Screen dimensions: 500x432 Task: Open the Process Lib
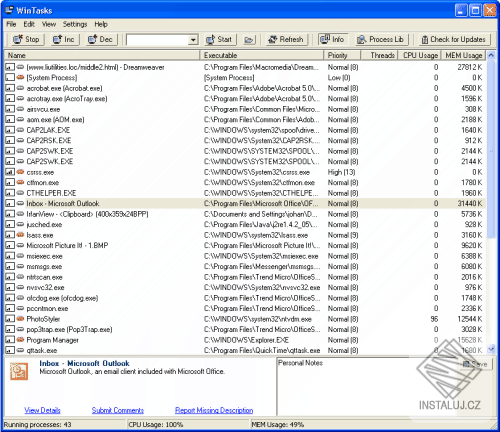pos(381,40)
